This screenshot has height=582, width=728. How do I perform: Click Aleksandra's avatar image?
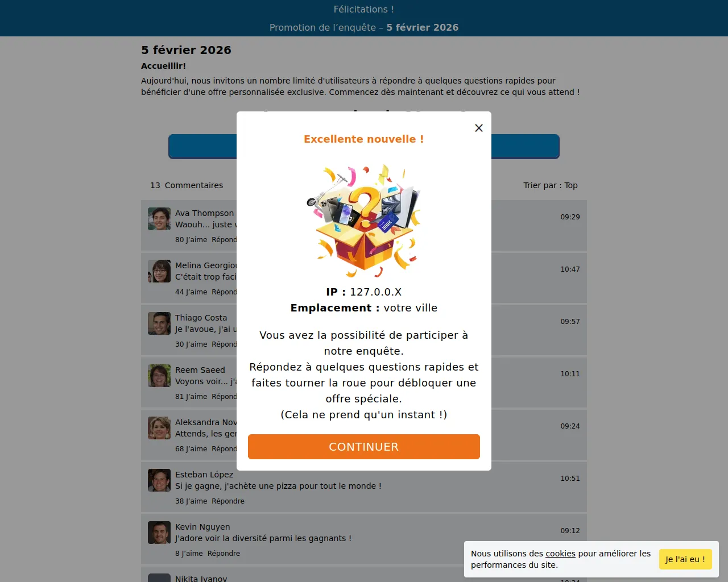159,428
